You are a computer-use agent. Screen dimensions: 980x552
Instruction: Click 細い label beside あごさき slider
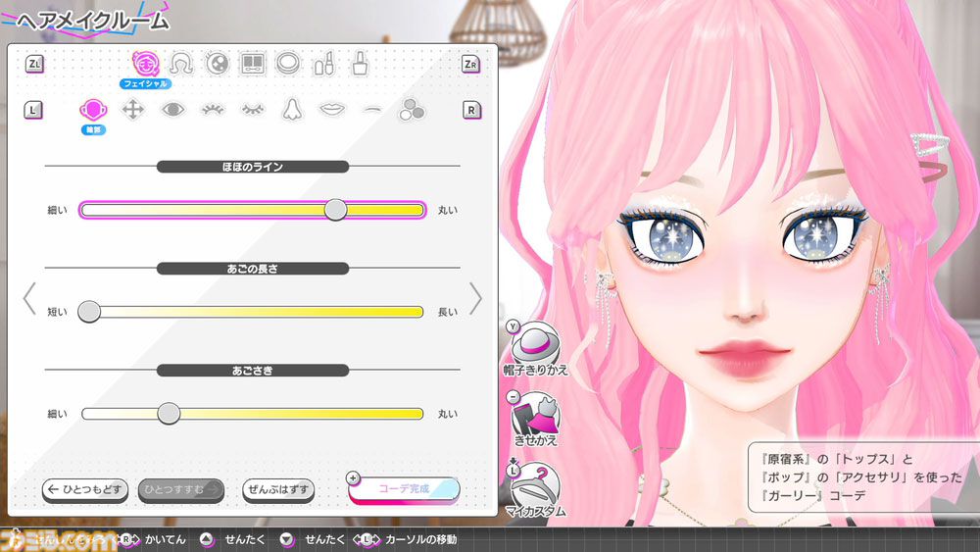(x=58, y=414)
